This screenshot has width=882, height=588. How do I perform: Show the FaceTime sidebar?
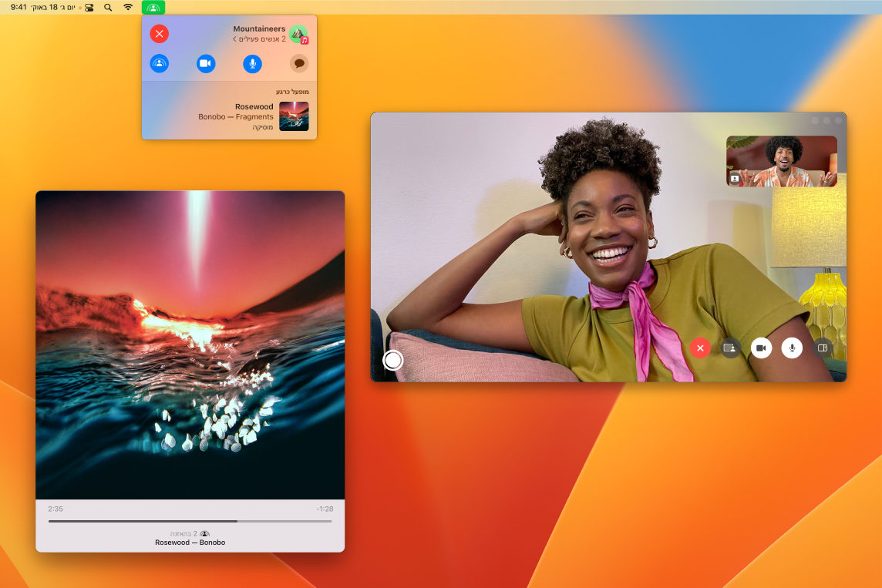pyautogui.click(x=822, y=348)
